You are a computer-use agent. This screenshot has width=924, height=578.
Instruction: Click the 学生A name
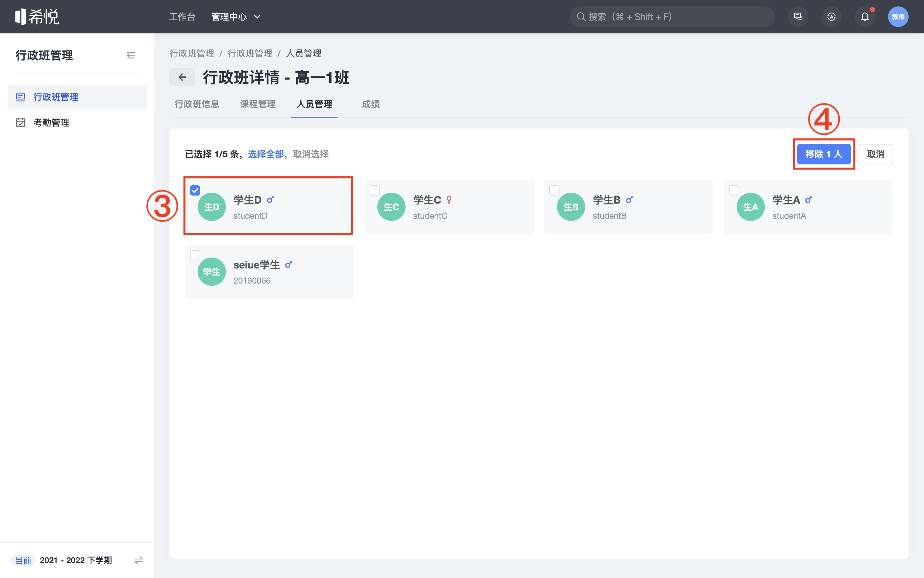[786, 200]
